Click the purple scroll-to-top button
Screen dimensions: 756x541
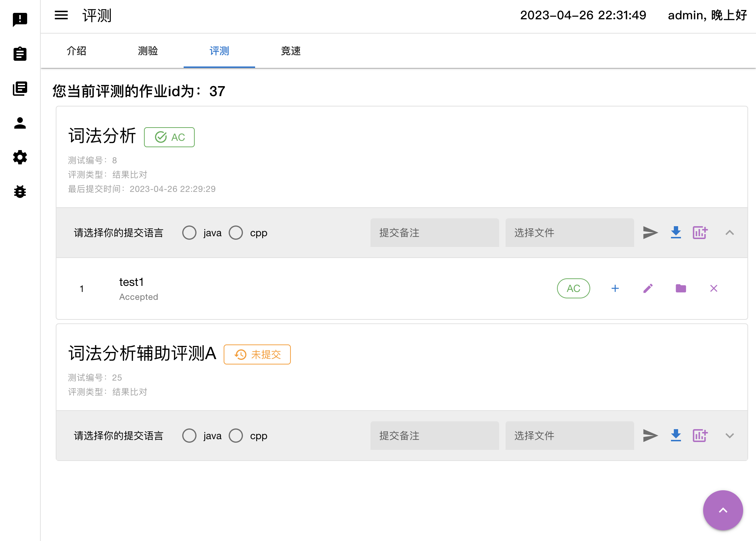723,510
